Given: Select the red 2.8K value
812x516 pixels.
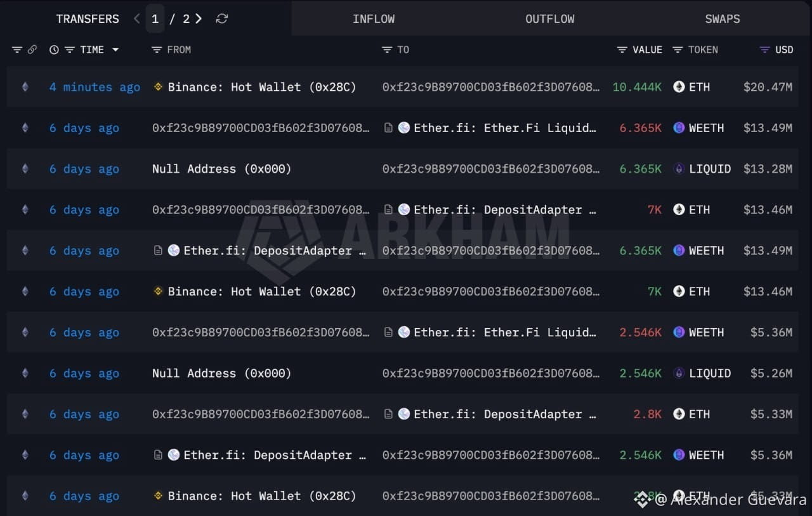Looking at the screenshot, I should 647,414.
